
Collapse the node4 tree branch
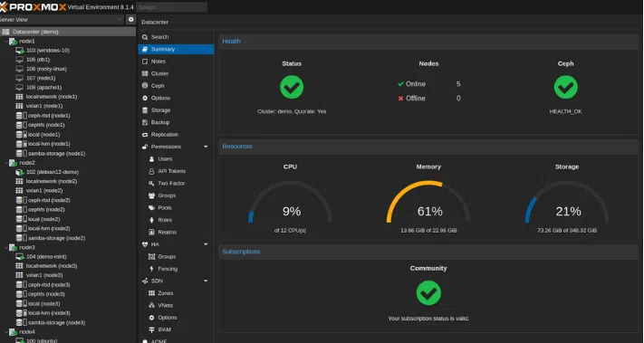click(5, 331)
